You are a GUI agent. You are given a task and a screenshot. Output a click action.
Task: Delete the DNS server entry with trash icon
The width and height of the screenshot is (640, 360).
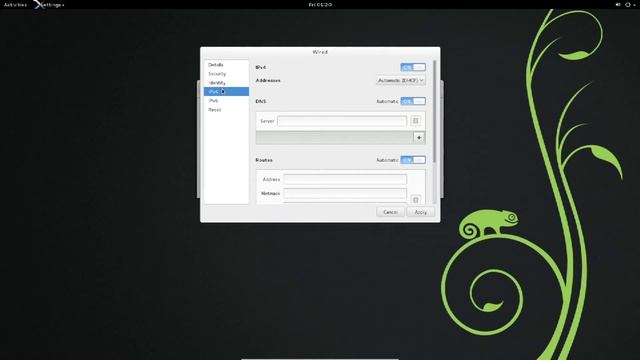416,121
